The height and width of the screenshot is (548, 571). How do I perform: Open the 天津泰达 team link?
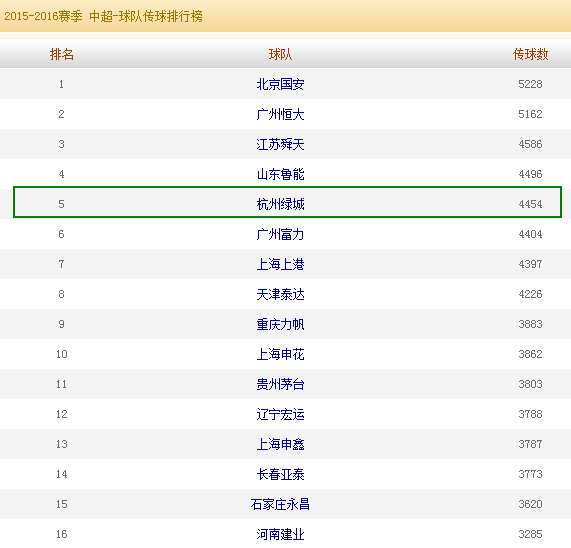pyautogui.click(x=280, y=294)
